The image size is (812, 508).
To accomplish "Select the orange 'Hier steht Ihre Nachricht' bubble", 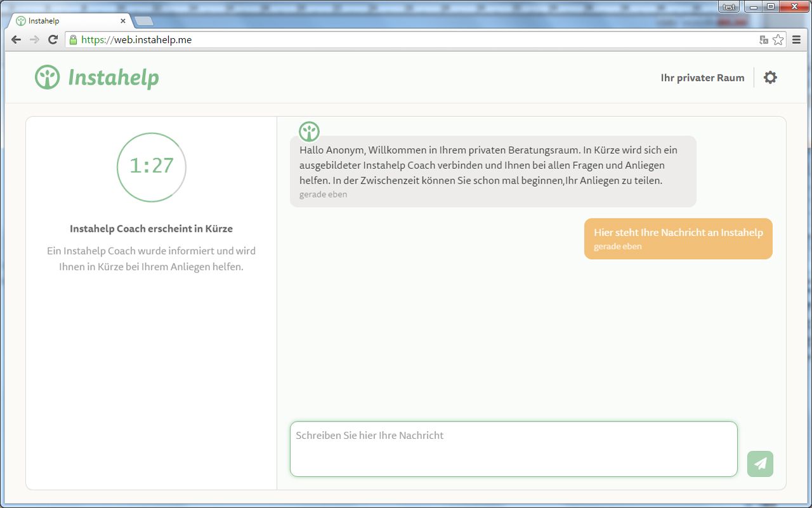I will pyautogui.click(x=678, y=239).
